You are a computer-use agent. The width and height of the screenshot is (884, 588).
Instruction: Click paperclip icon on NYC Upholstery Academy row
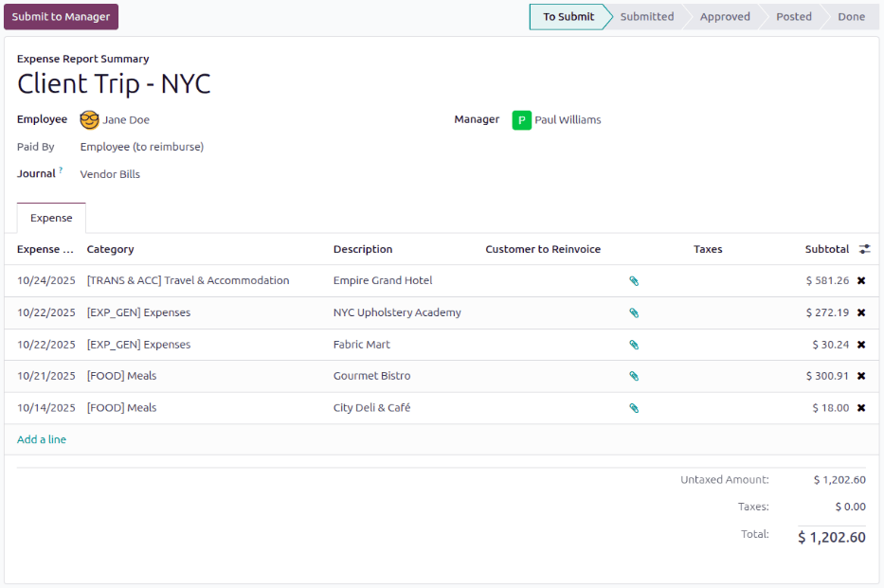(x=634, y=312)
